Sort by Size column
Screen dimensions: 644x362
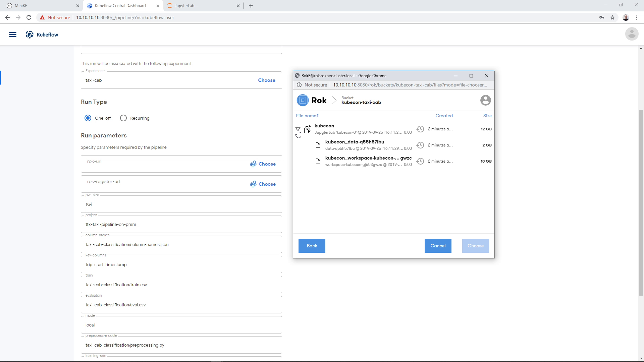point(487,116)
